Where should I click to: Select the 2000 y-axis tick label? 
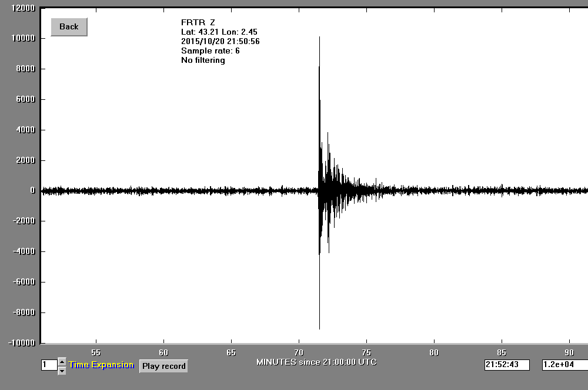pos(25,160)
